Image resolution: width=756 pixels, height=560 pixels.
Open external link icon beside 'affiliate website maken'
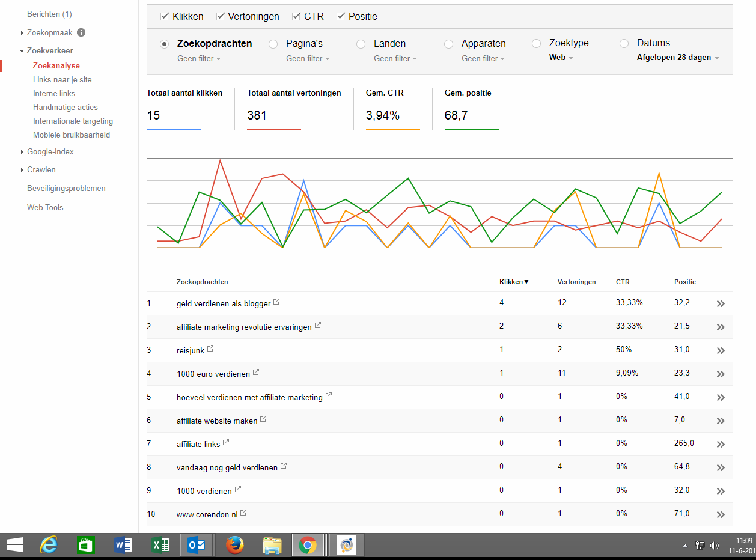point(263,419)
